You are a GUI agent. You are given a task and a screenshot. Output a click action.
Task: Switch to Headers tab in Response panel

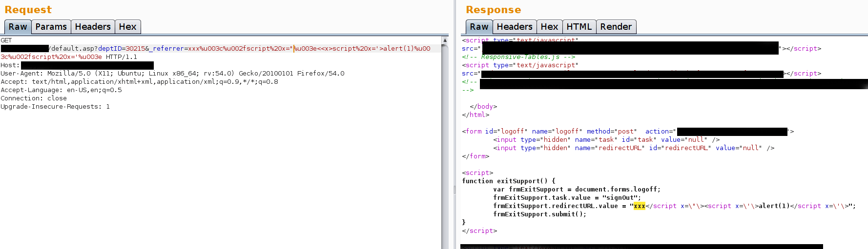(515, 27)
